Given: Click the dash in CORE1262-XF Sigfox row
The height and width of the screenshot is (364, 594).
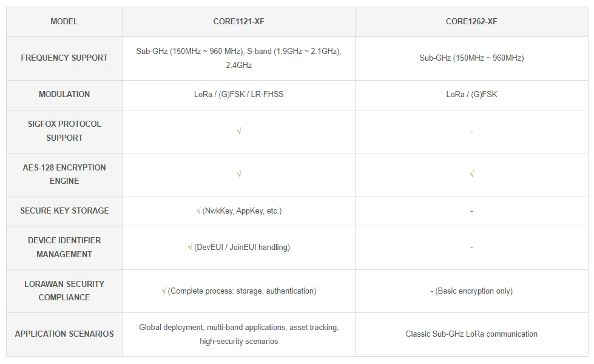Looking at the screenshot, I should click(471, 132).
